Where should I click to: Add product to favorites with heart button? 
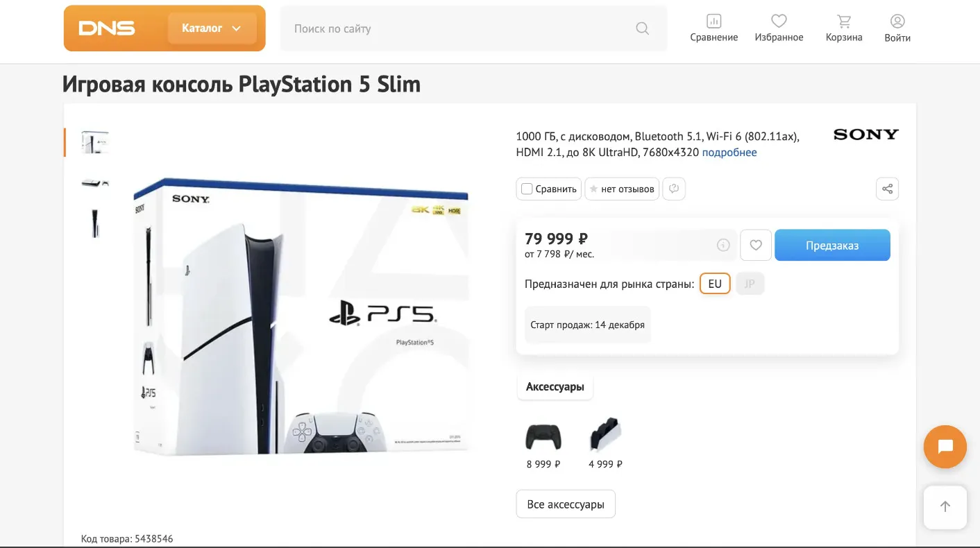tap(756, 245)
